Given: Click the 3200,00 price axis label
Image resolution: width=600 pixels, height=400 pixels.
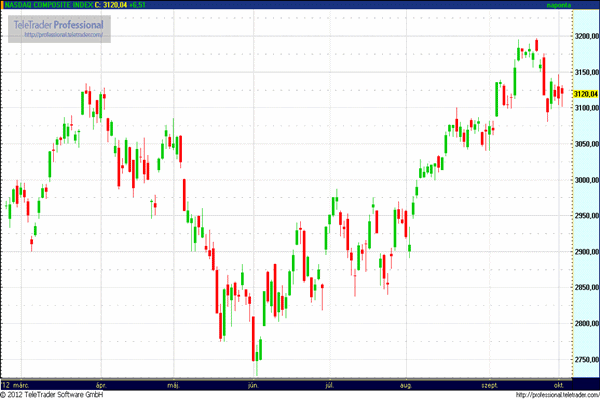Looking at the screenshot, I should pyautogui.click(x=585, y=36).
